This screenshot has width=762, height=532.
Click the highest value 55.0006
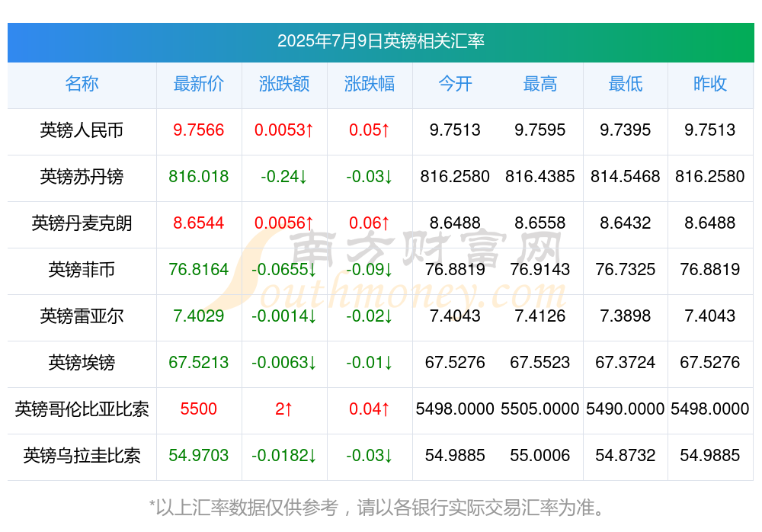(x=540, y=456)
